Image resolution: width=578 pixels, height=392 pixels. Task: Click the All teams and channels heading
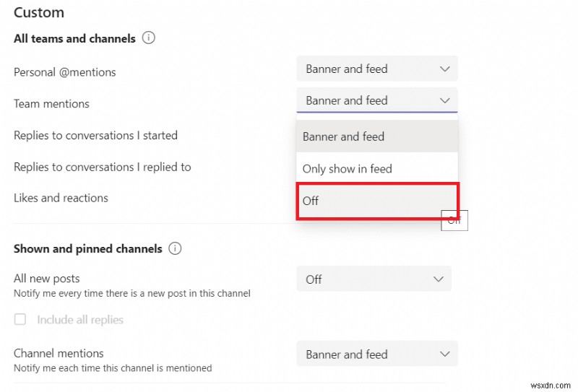point(74,39)
